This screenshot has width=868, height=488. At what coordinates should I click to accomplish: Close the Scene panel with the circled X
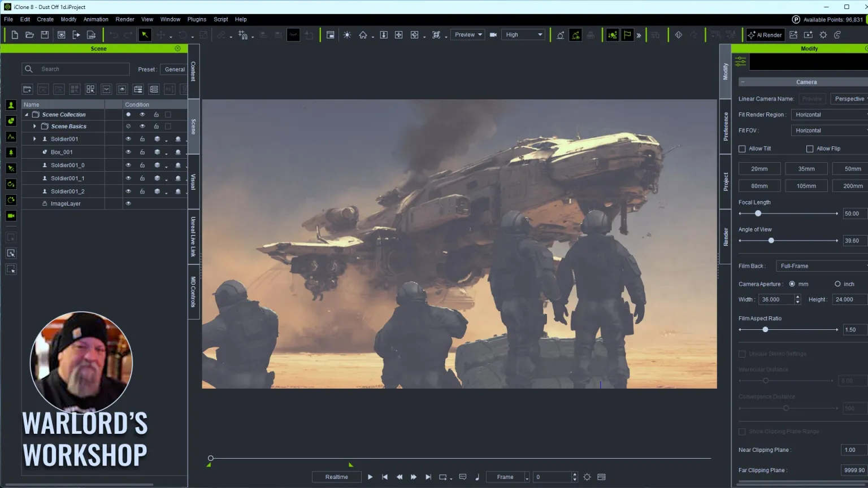click(x=177, y=49)
